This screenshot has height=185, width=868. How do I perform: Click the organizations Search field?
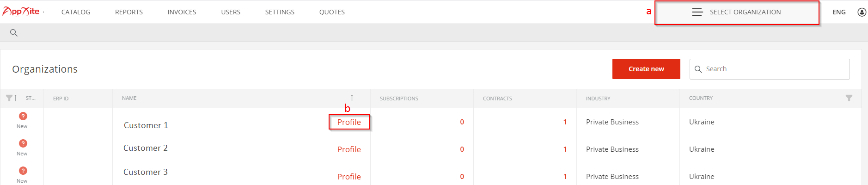(x=770, y=69)
